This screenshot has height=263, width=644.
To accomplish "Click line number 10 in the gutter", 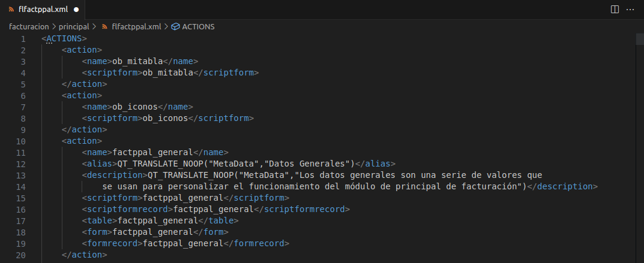I will click(x=20, y=141).
